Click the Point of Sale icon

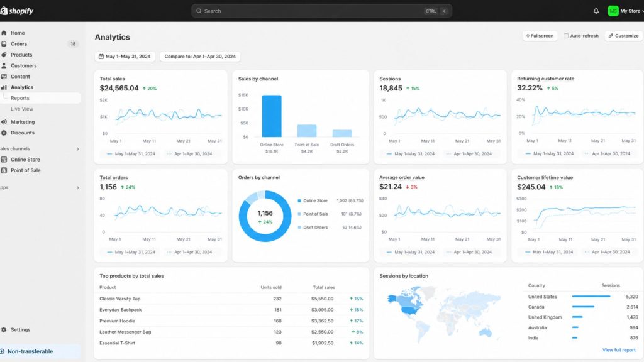[4, 170]
